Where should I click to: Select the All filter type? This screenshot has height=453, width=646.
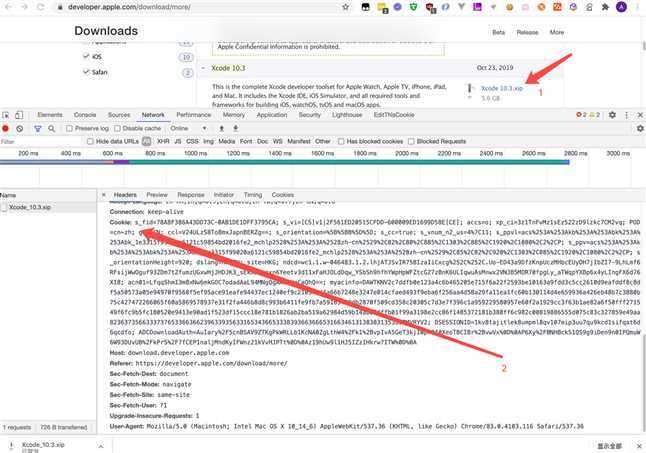click(x=147, y=141)
